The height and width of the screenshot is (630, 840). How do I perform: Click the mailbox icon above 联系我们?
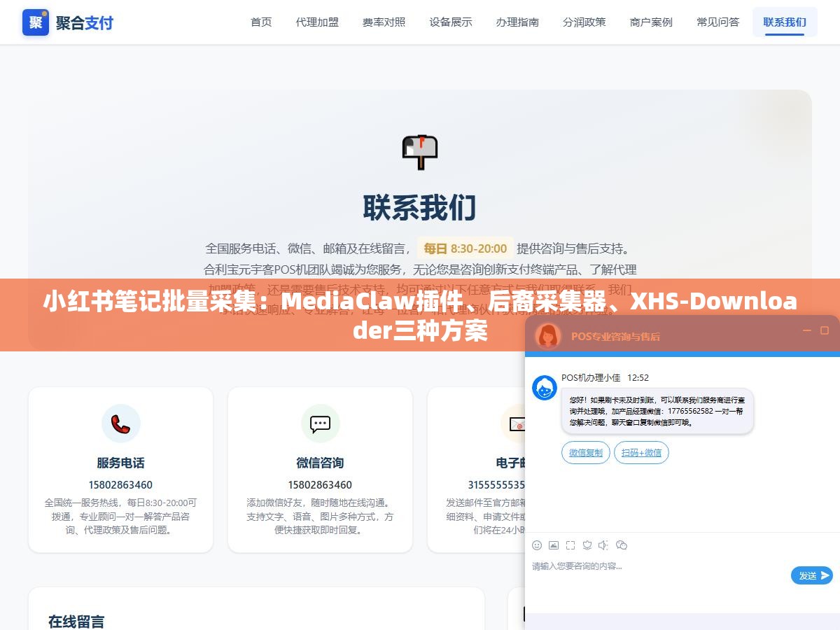pyautogui.click(x=420, y=152)
